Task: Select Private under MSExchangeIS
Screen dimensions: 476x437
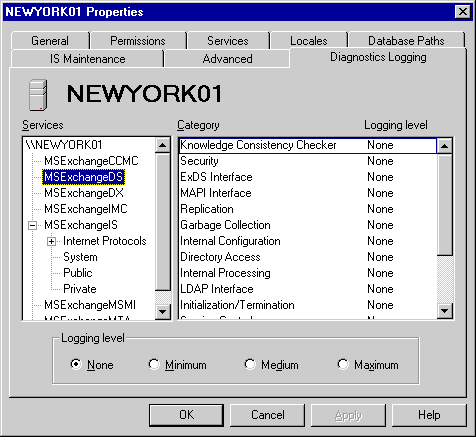Action: click(x=80, y=289)
